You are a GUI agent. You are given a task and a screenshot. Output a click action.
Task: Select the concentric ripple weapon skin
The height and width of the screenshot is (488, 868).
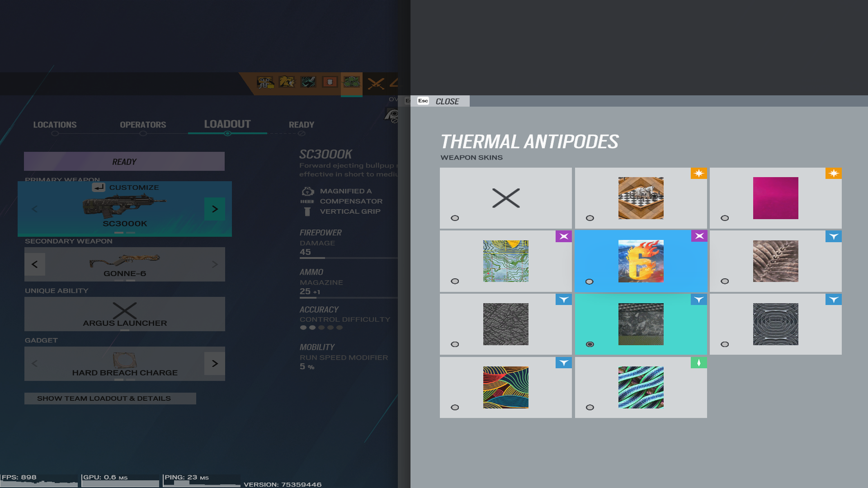(x=775, y=324)
